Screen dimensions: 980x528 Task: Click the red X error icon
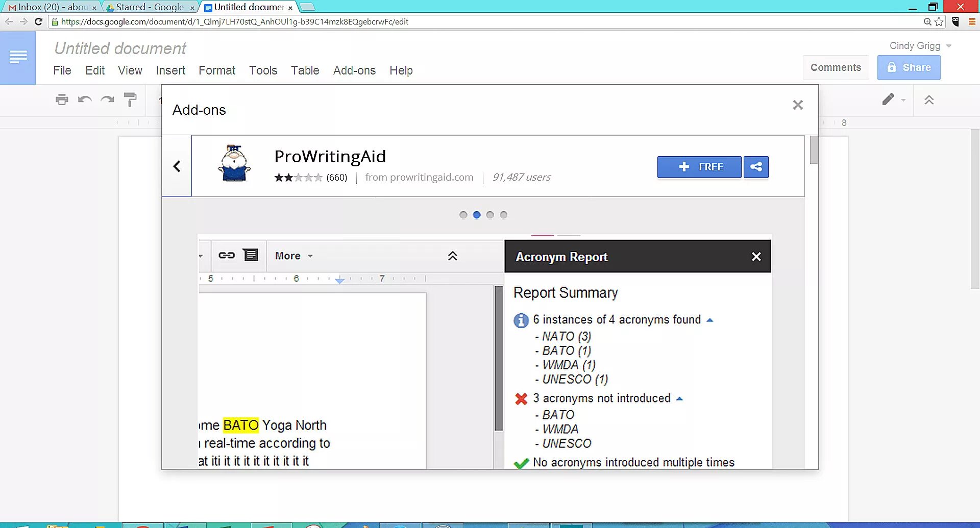[521, 399]
